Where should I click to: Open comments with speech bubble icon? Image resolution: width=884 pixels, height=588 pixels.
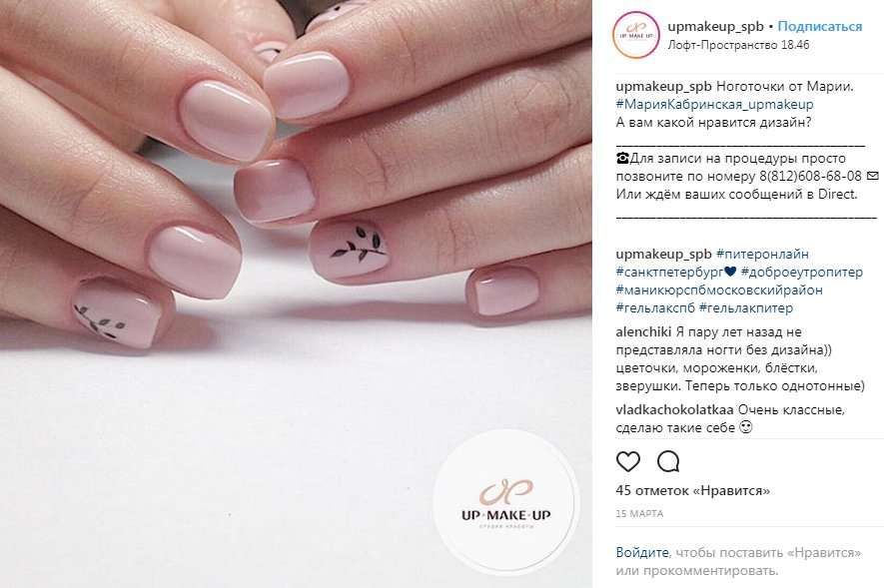point(668,462)
